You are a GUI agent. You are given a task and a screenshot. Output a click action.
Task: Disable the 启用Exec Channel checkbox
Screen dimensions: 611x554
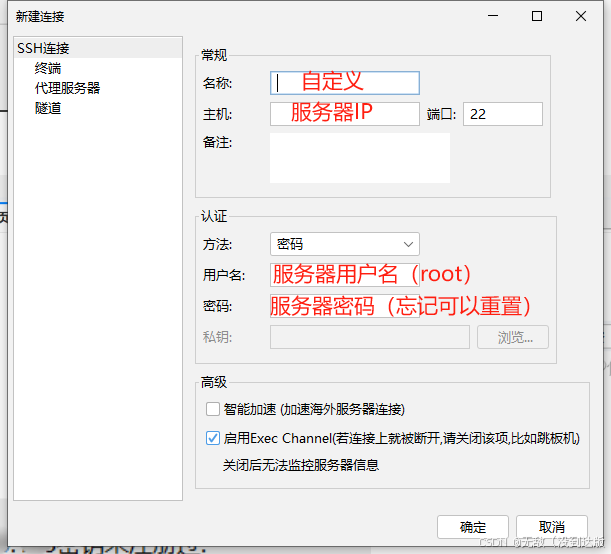[x=212, y=438]
